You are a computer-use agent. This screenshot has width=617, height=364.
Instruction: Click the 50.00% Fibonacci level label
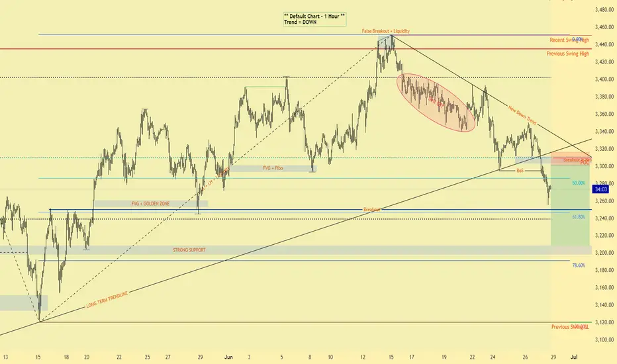point(579,183)
